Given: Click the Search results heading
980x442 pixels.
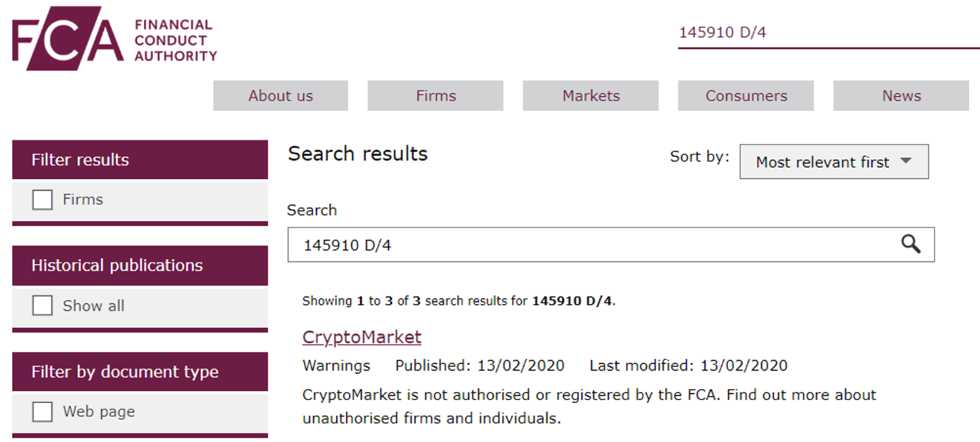Looking at the screenshot, I should click(357, 154).
